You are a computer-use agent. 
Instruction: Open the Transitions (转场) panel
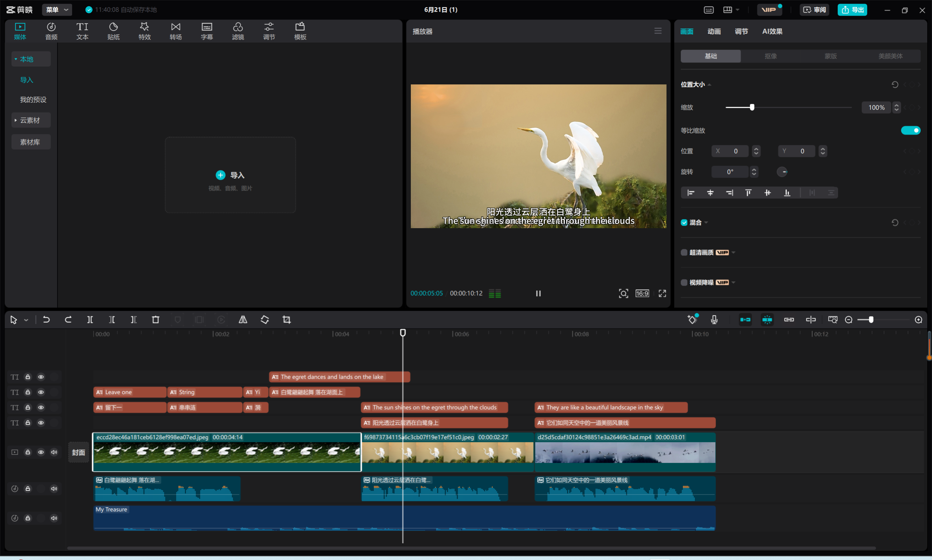click(x=176, y=31)
